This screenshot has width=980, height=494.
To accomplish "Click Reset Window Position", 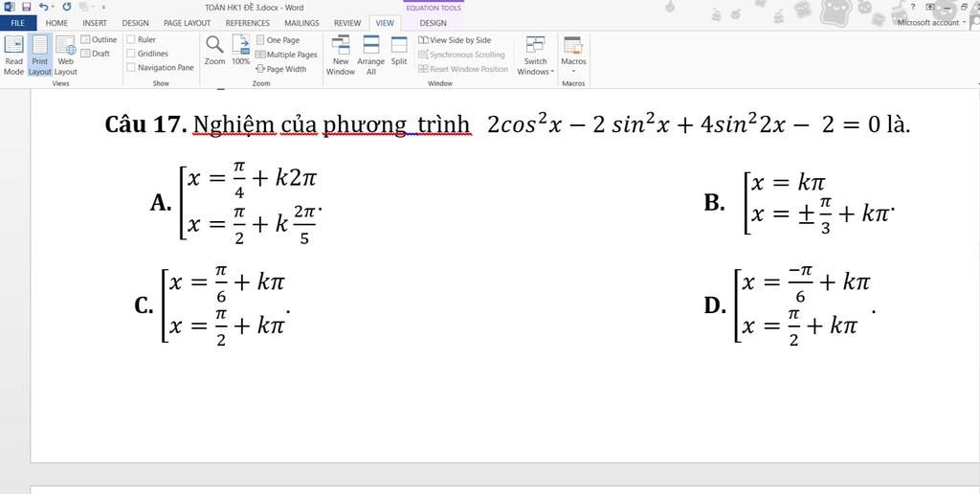I will pyautogui.click(x=463, y=69).
